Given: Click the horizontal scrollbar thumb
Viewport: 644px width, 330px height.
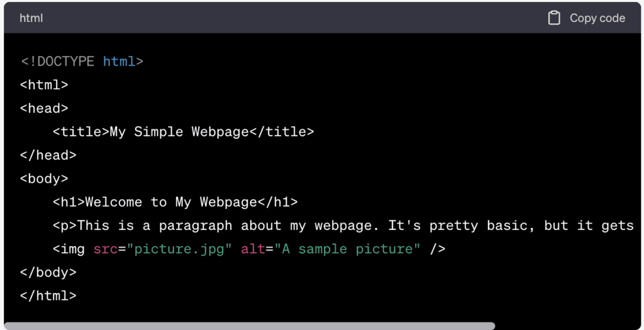Looking at the screenshot, I should click(x=249, y=326).
